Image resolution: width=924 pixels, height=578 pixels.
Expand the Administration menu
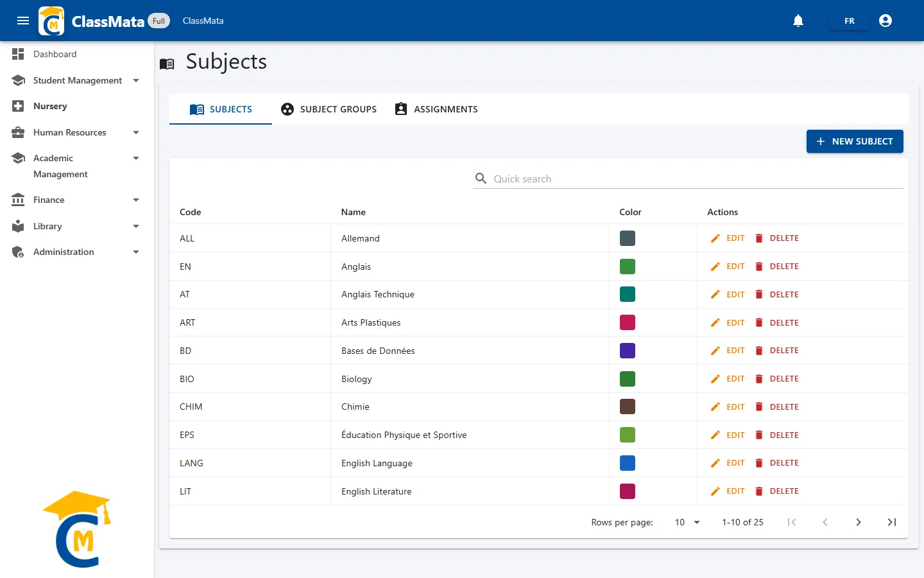click(x=136, y=252)
